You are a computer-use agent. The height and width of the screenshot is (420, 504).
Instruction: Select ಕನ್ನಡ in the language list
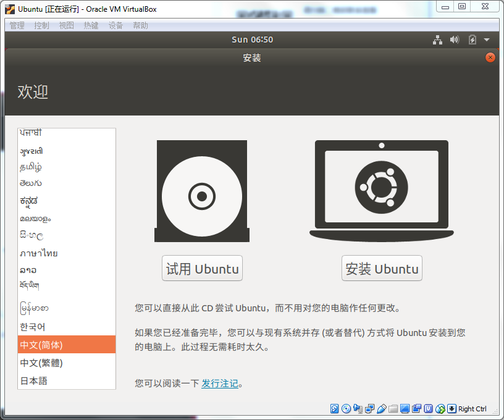pos(67,201)
